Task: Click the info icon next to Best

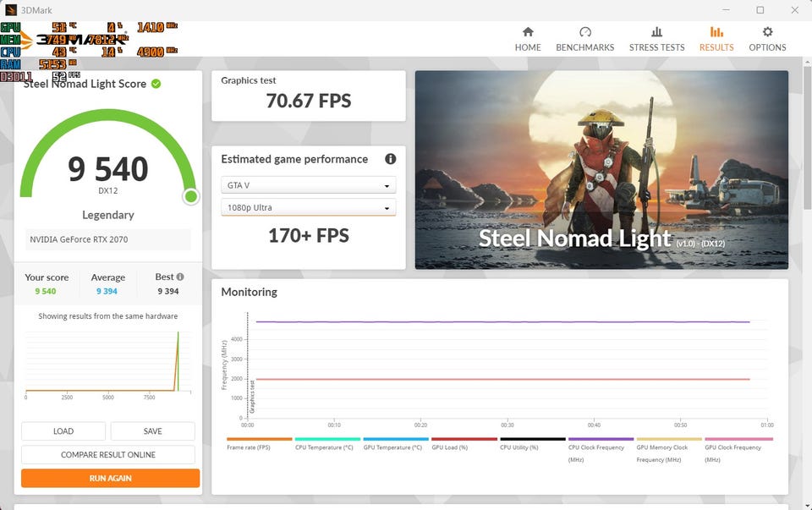Action: click(x=180, y=277)
